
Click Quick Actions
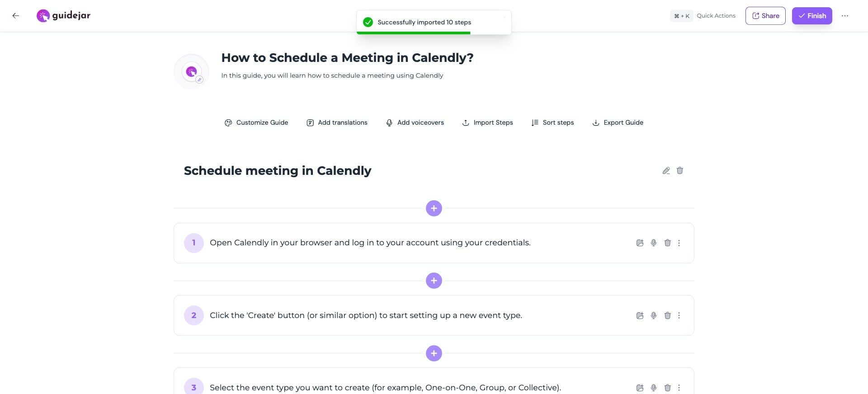(x=716, y=15)
